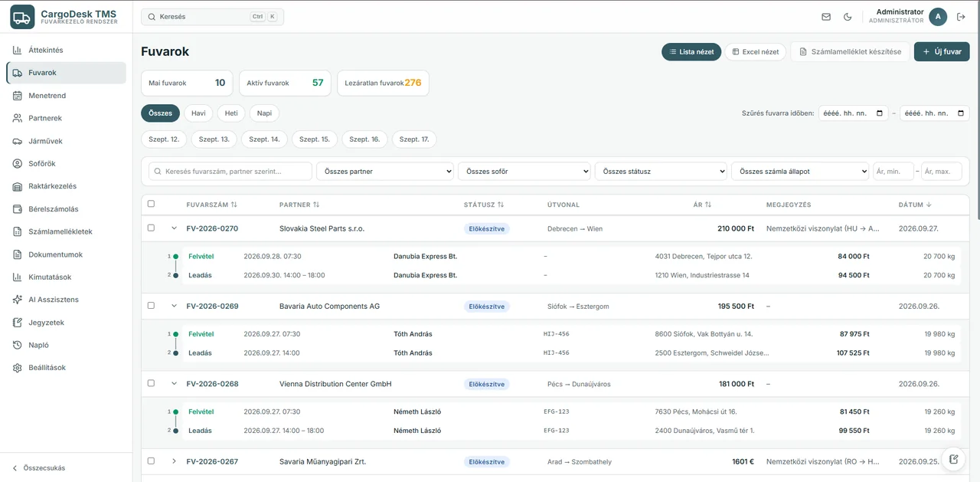Viewport: 980px width, 482px height.
Task: Open the Összes státusz filter dropdown
Action: 661,172
